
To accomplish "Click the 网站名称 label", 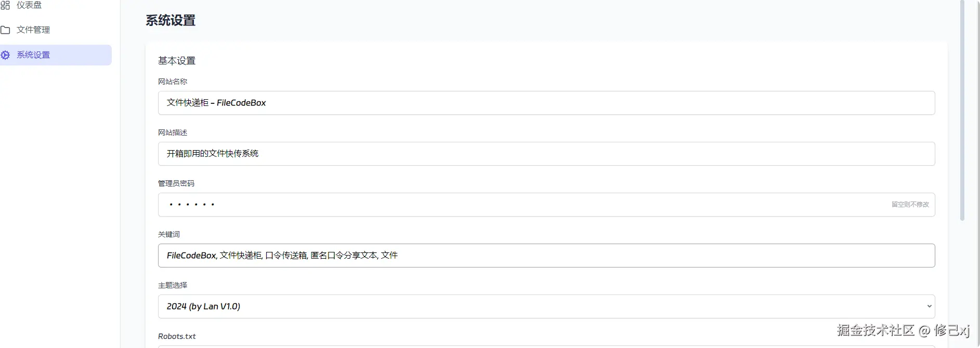I will [173, 82].
